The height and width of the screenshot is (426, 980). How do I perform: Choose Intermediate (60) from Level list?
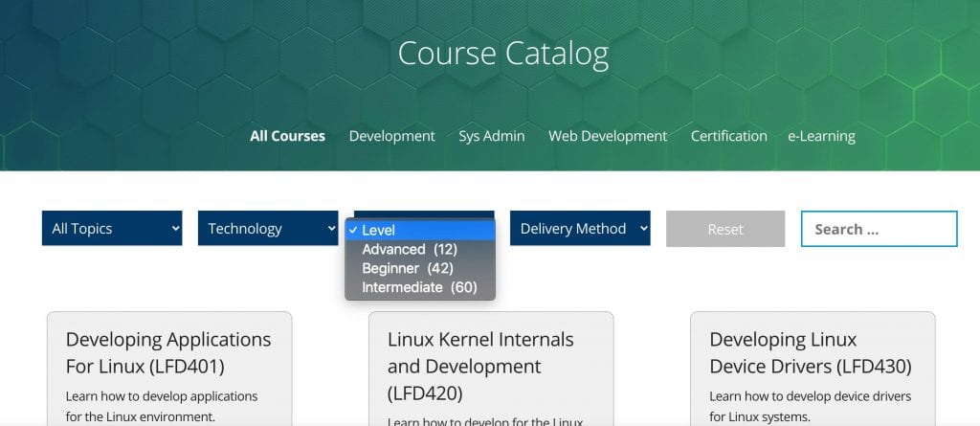420,288
